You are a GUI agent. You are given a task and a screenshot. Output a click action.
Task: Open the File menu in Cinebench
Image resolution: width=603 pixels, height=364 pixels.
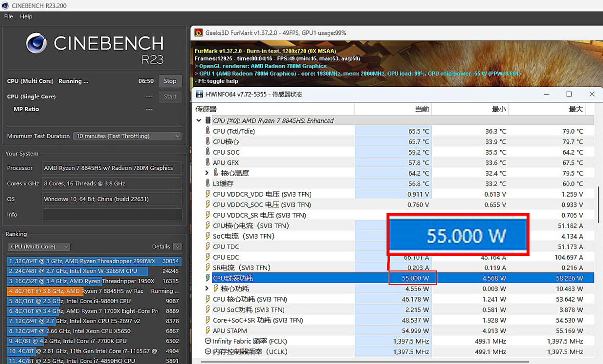pyautogui.click(x=9, y=16)
